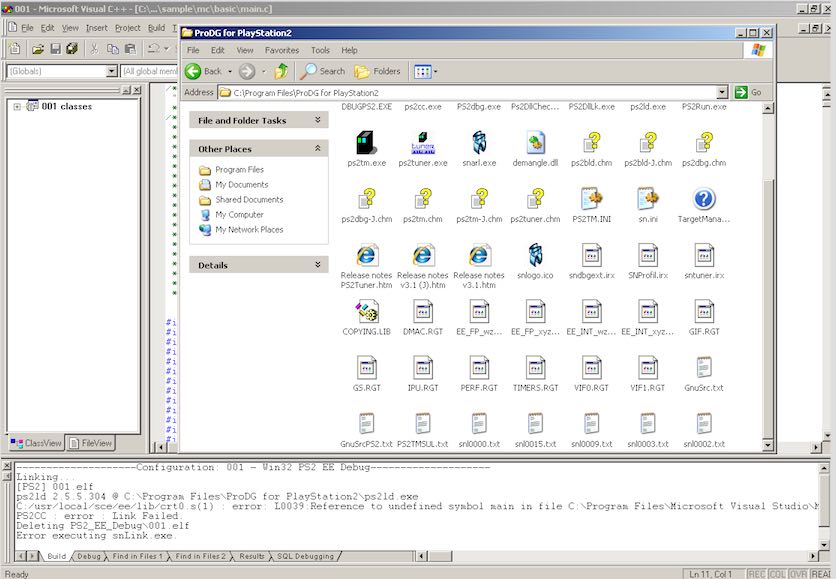Click the Save icon in Visual C++ toolbar

[x=55, y=49]
